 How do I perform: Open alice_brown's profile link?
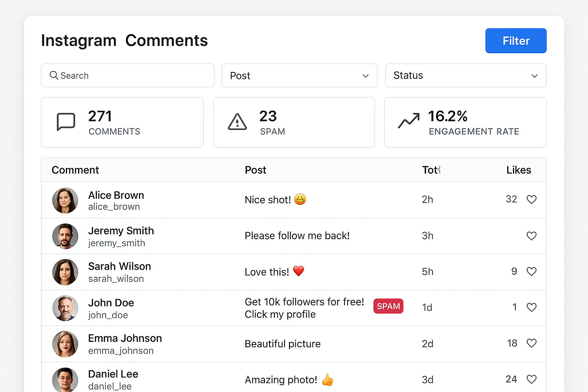(114, 207)
